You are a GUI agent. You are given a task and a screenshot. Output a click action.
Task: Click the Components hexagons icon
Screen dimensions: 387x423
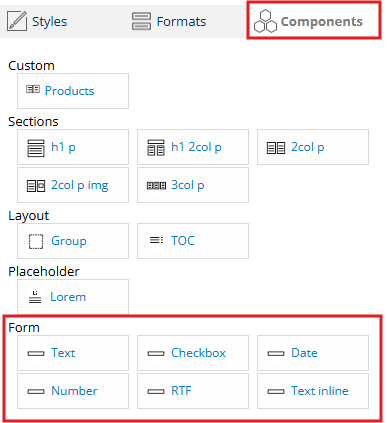[265, 21]
